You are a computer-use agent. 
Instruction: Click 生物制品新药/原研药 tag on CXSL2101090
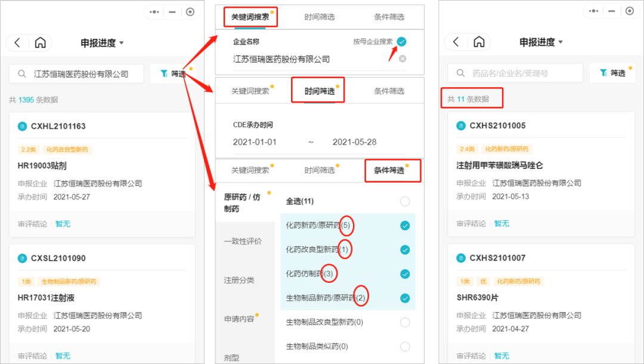click(x=69, y=282)
